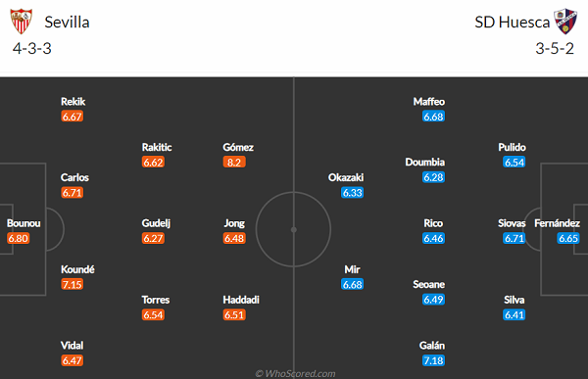Select Maffeo's player label
This screenshot has width=588, height=379.
(429, 102)
